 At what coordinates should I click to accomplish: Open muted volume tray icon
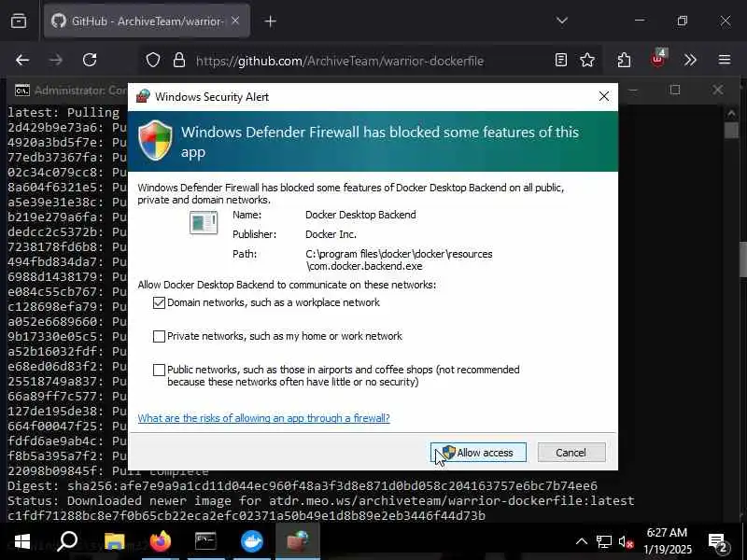pos(626,541)
